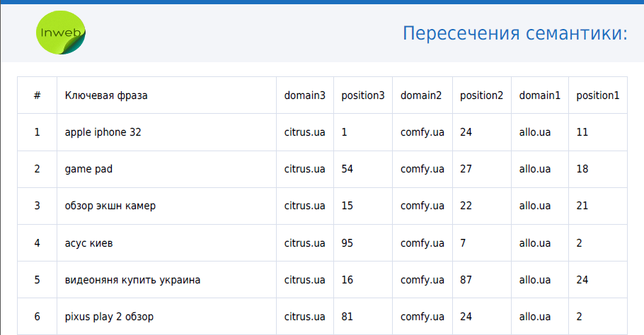644x335 pixels.
Task: Click the 'domain2' column header
Action: tap(422, 95)
